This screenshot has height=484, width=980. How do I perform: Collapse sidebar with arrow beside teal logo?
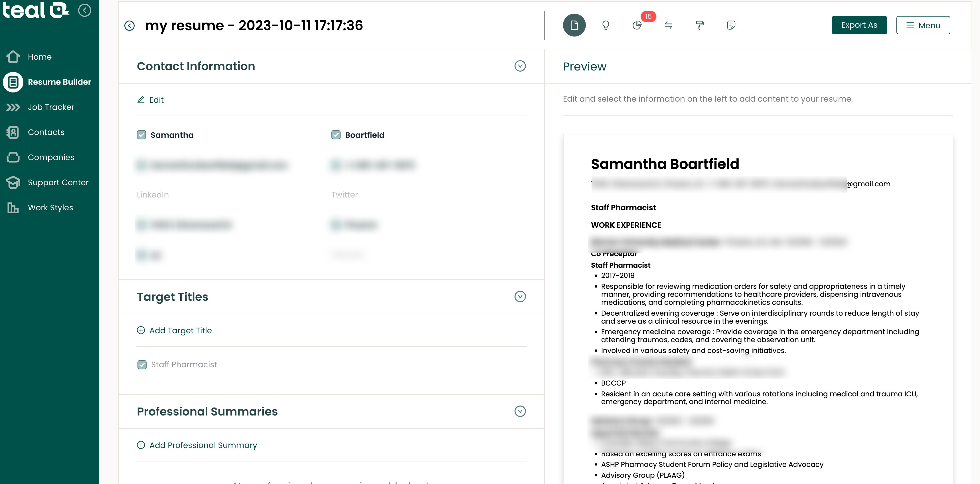(x=84, y=10)
